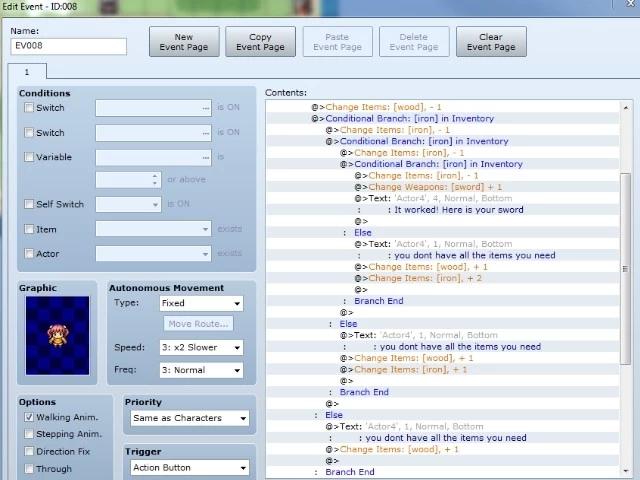This screenshot has height=480, width=640.
Task: Open the Self Switch dropdown
Action: click(x=129, y=204)
